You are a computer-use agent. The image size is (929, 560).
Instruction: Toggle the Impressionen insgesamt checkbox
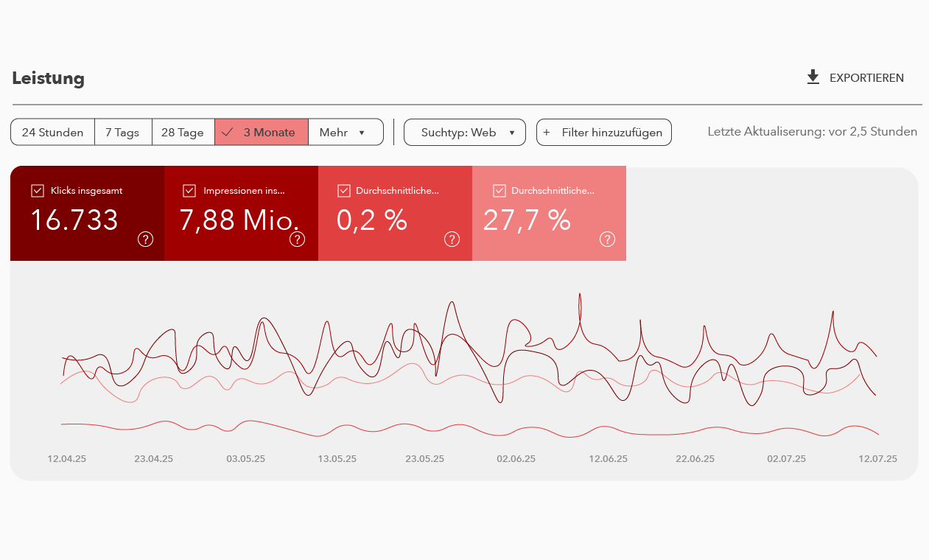tap(190, 191)
